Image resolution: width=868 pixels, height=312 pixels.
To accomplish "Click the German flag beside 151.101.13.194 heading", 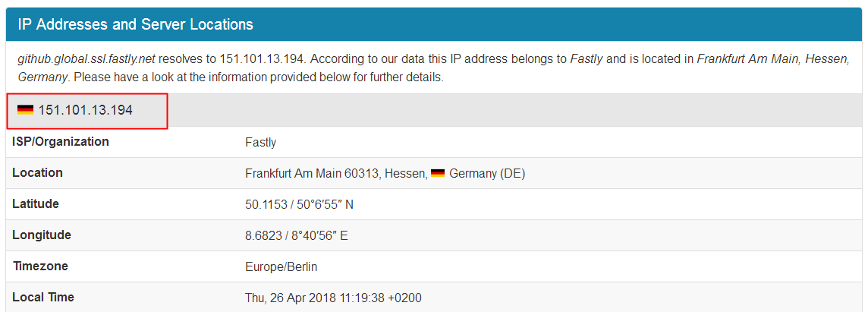I will click(x=25, y=110).
